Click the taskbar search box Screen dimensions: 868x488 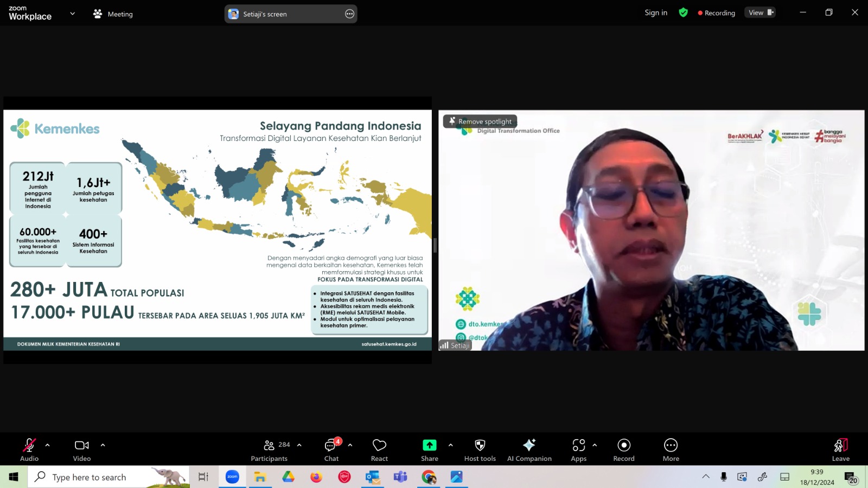pyautogui.click(x=108, y=477)
